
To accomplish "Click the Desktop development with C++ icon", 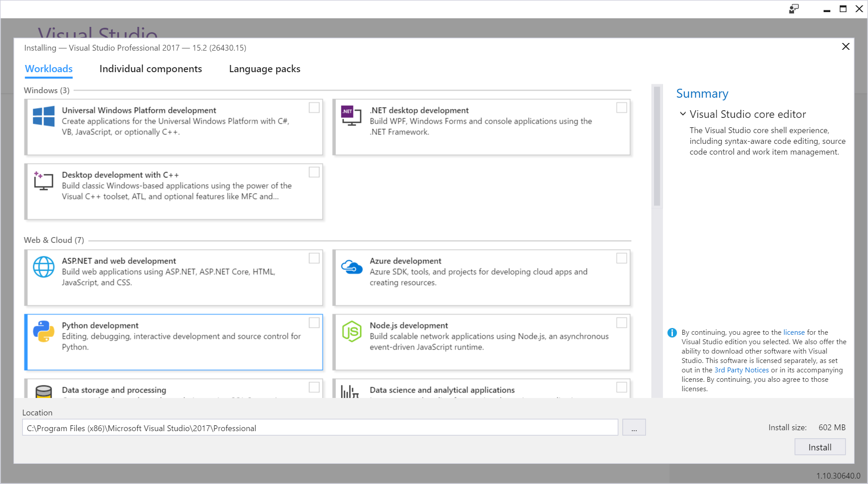I will (x=44, y=181).
